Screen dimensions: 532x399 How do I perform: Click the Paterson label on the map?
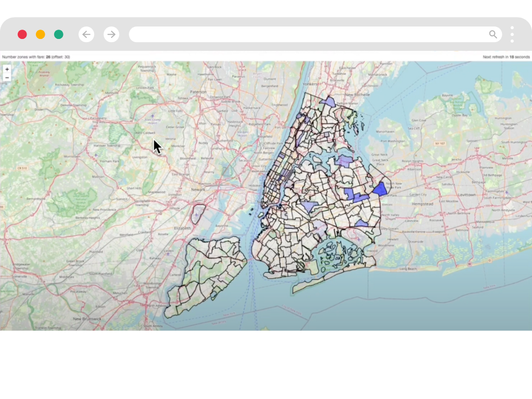[x=197, y=91]
